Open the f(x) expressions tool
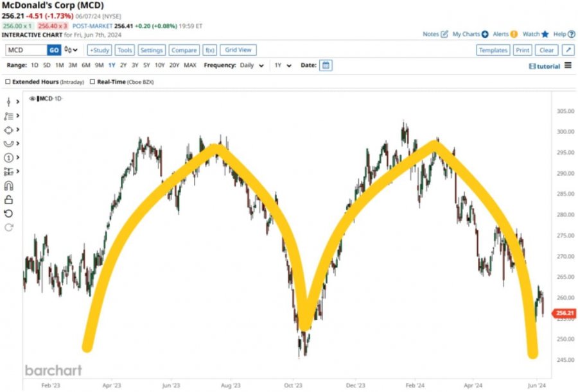Image resolution: width=578 pixels, height=392 pixels. [209, 50]
